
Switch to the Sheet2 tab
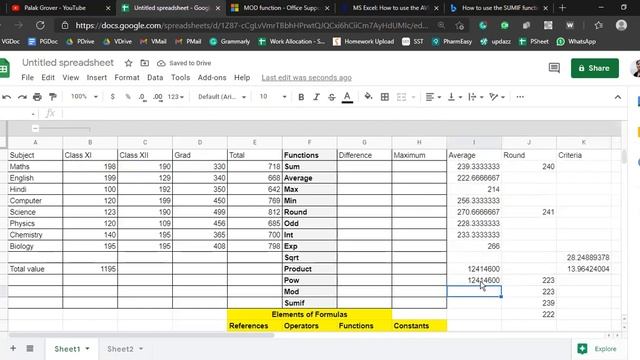click(120, 349)
